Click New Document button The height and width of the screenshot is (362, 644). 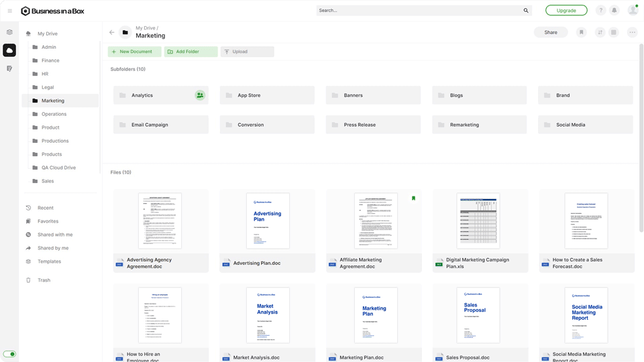(x=134, y=52)
